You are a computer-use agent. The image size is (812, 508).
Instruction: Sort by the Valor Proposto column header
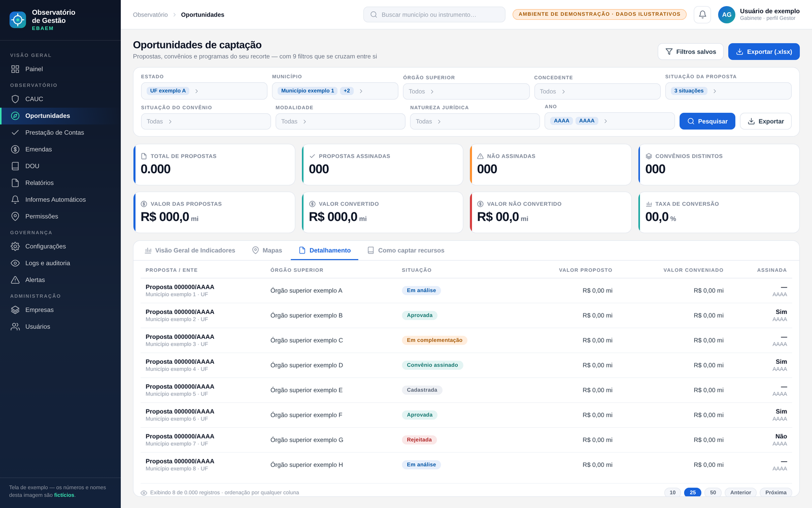coord(586,270)
